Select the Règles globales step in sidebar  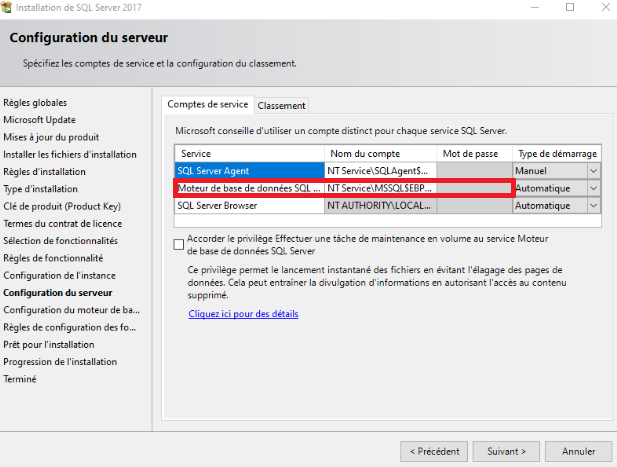[35, 103]
